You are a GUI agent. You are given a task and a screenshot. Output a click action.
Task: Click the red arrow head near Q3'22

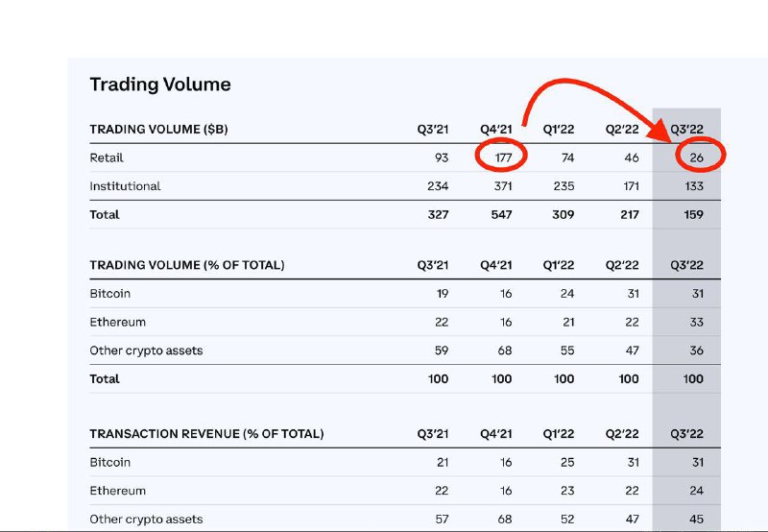(661, 131)
